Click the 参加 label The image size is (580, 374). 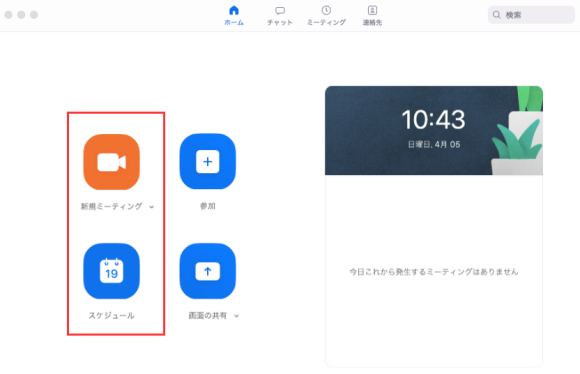[208, 206]
